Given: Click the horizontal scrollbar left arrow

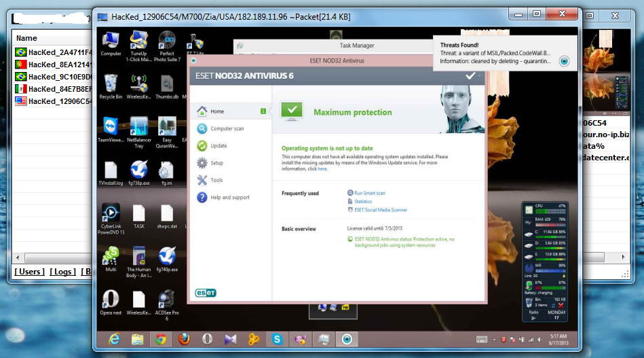Looking at the screenshot, I should click(18, 257).
